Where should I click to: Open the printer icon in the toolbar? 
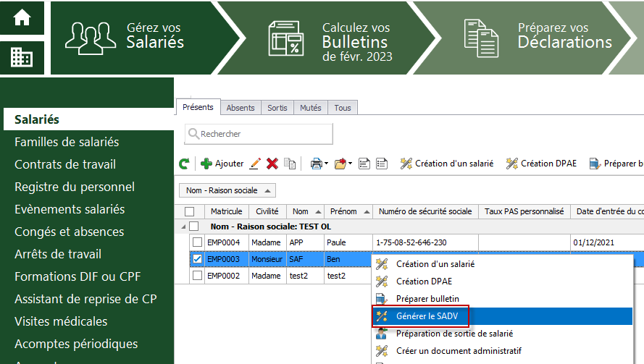click(x=317, y=164)
